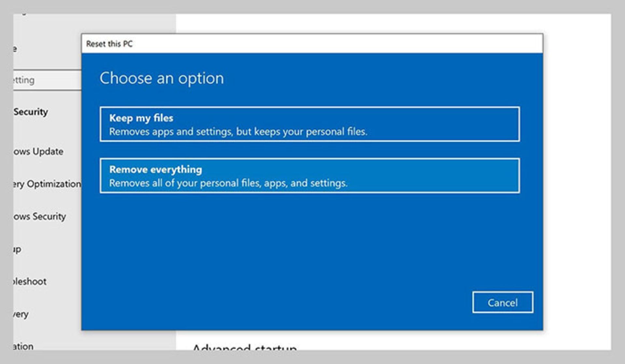Choose the Keep my files option
This screenshot has height=364, width=625.
click(x=310, y=124)
